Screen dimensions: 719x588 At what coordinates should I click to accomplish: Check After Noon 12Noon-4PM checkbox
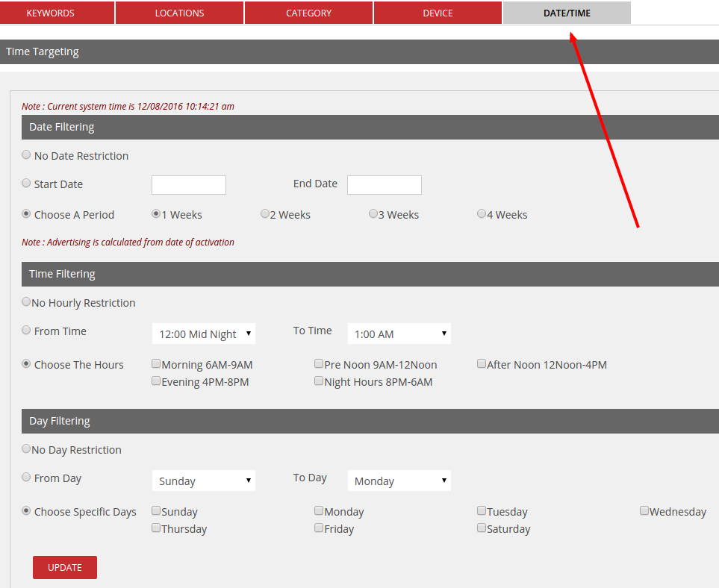(x=482, y=364)
